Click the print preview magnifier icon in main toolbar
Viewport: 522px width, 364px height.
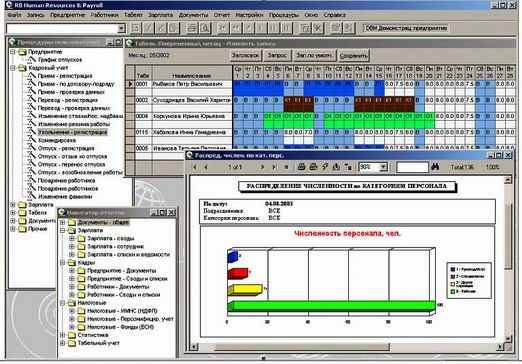click(205, 28)
